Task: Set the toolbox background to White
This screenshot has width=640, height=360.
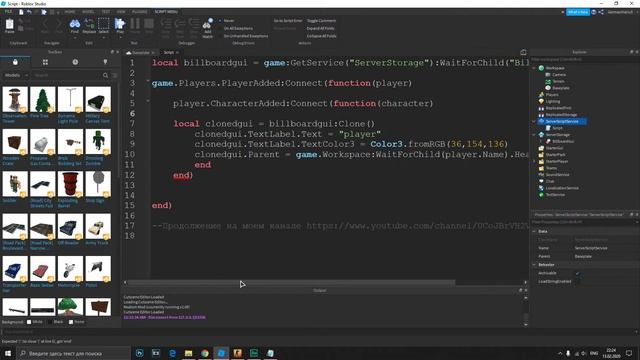Action: pos(34,322)
